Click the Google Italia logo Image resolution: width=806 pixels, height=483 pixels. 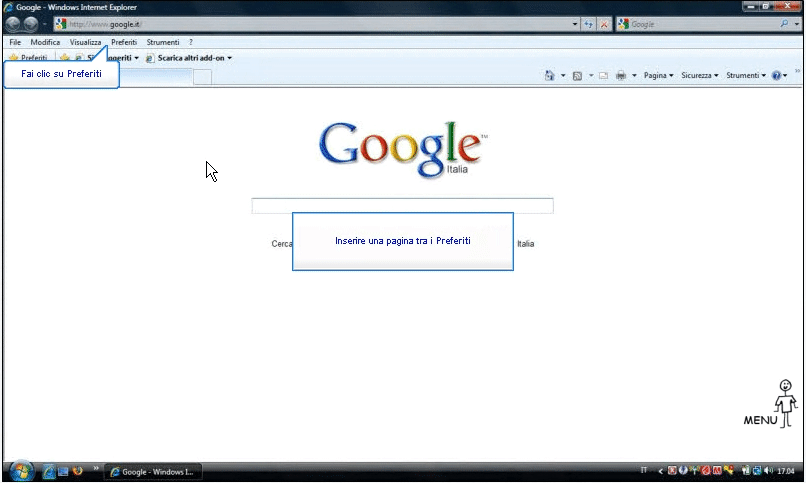402,149
